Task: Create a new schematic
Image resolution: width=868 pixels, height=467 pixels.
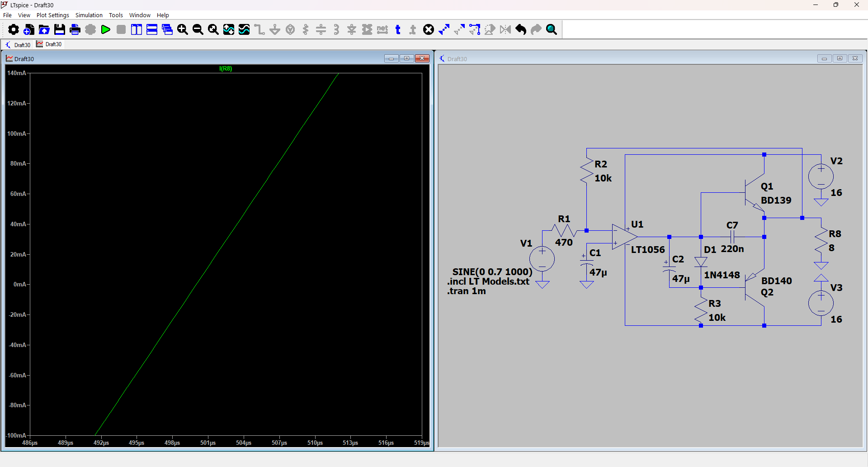Action: 29,30
